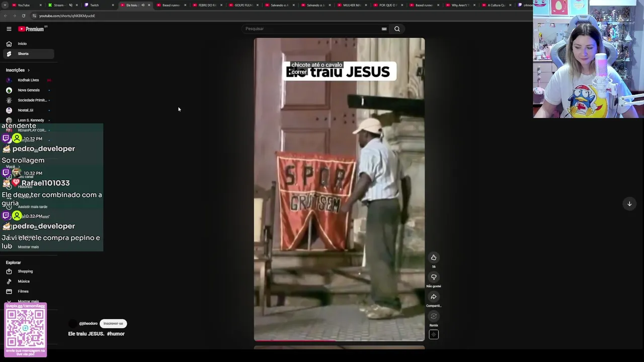Click the site info icon beside URL
The height and width of the screenshot is (362, 644).
[x=34, y=16]
